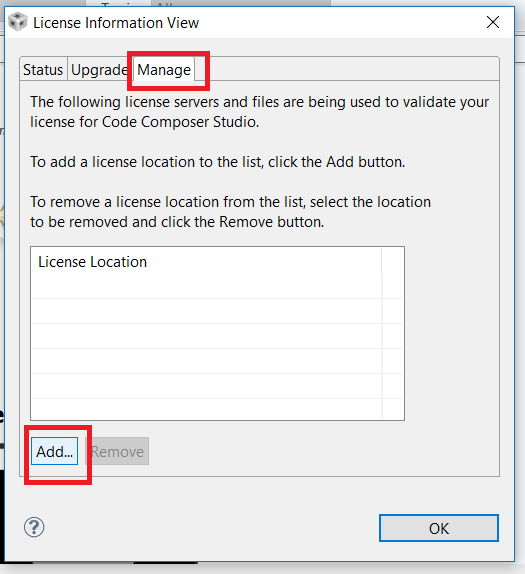Select the third empty row in license table
The image size is (525, 574).
217,336
